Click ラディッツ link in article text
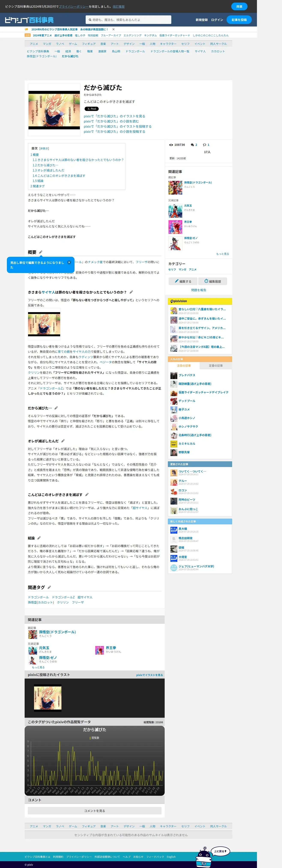The height and width of the screenshot is (868, 282). (86, 357)
